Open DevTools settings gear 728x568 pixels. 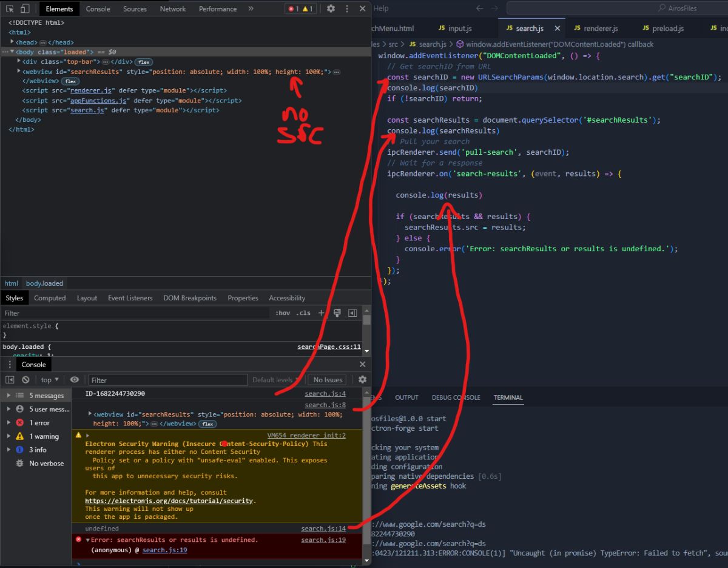(x=331, y=8)
